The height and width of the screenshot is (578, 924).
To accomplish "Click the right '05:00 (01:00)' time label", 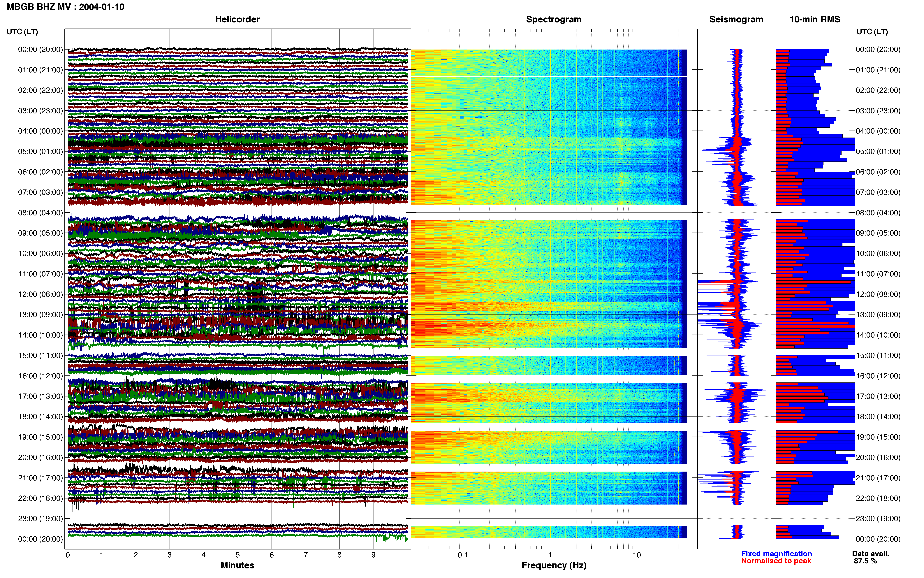I will (878, 151).
